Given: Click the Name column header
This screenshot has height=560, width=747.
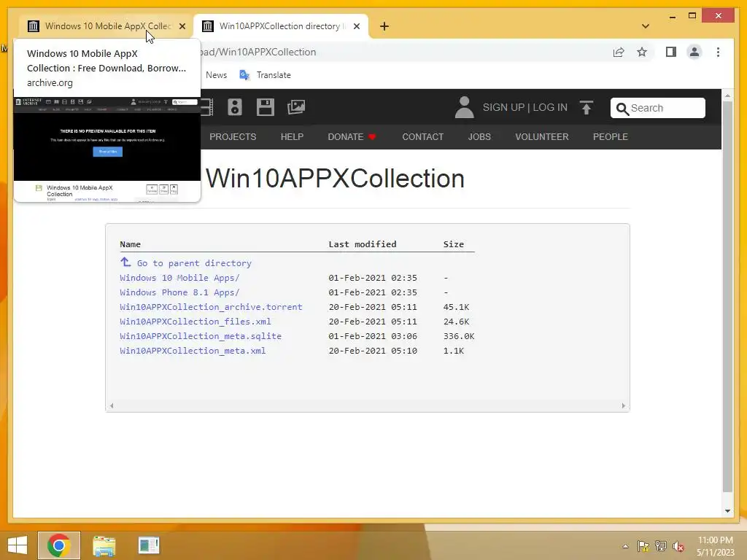Looking at the screenshot, I should [130, 244].
